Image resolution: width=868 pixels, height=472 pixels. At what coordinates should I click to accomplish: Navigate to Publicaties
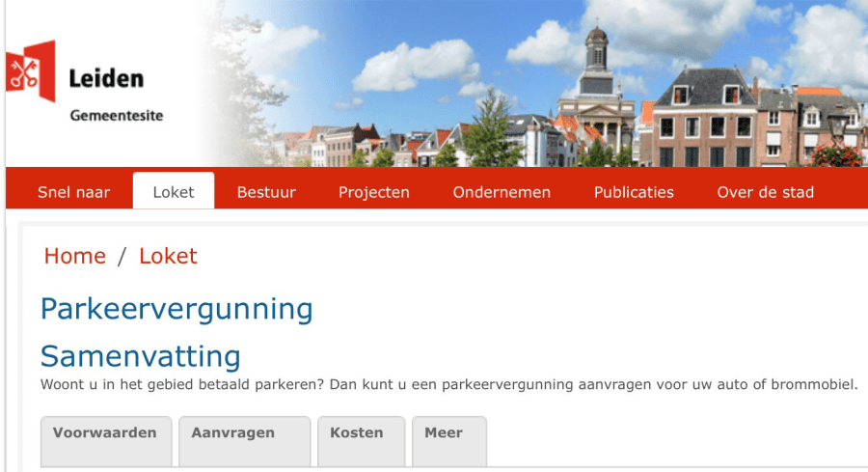point(634,192)
